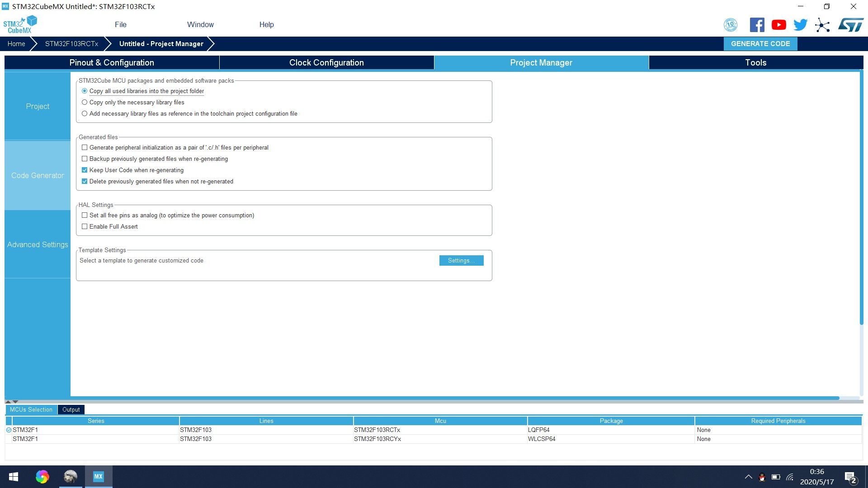Enable Backup previously generated files checkbox
Viewport: 868px width, 488px height.
pos(85,159)
